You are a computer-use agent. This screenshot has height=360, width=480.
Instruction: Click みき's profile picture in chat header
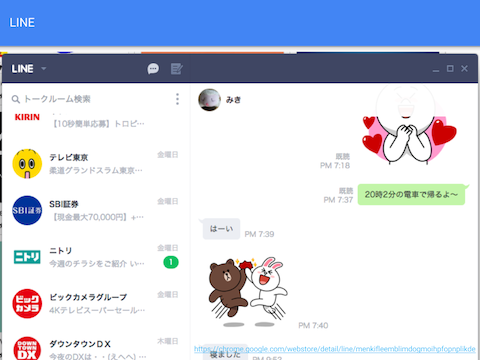[209, 100]
